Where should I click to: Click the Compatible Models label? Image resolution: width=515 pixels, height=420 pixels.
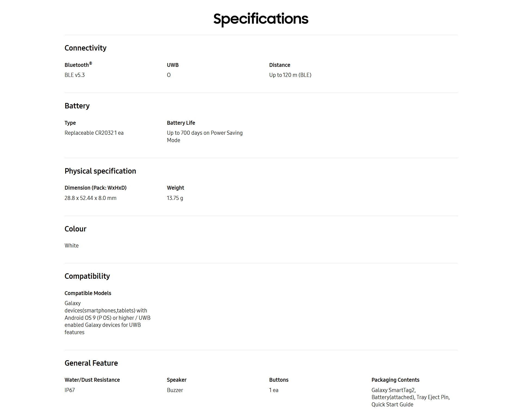coord(88,293)
